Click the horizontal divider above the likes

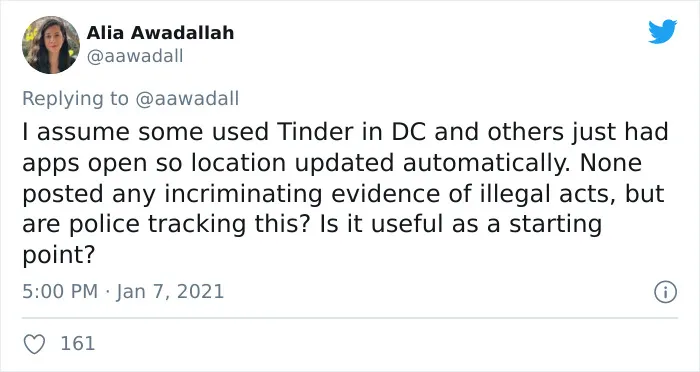point(350,318)
